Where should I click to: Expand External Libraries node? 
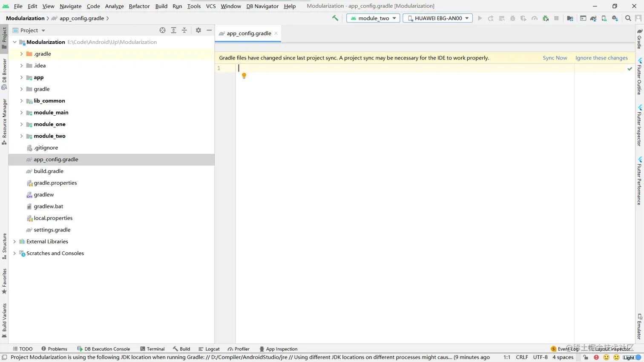point(14,242)
